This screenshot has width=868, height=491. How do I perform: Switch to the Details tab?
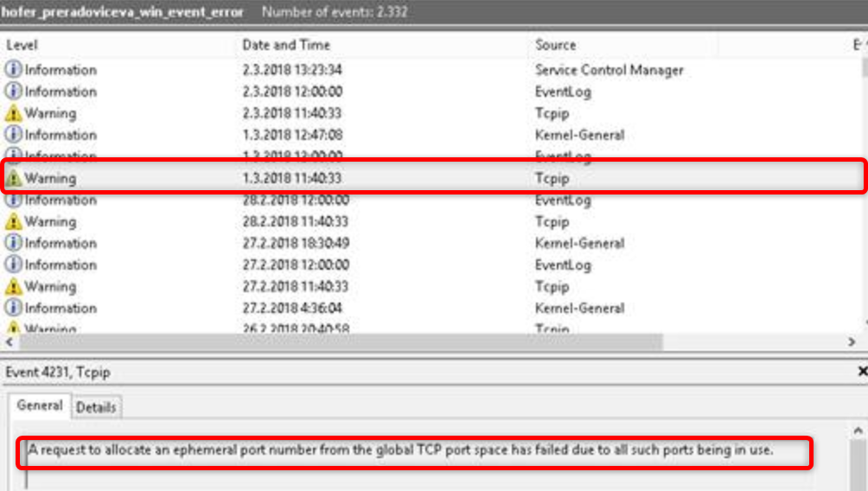(96, 407)
